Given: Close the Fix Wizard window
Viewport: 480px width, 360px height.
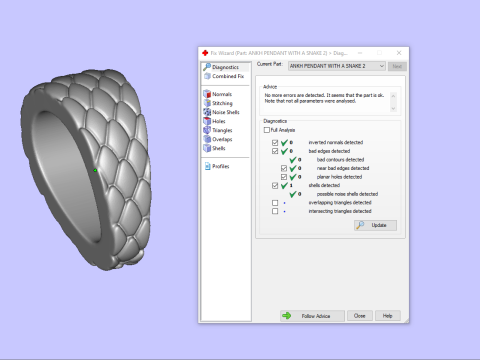Looking at the screenshot, I should tap(399, 53).
